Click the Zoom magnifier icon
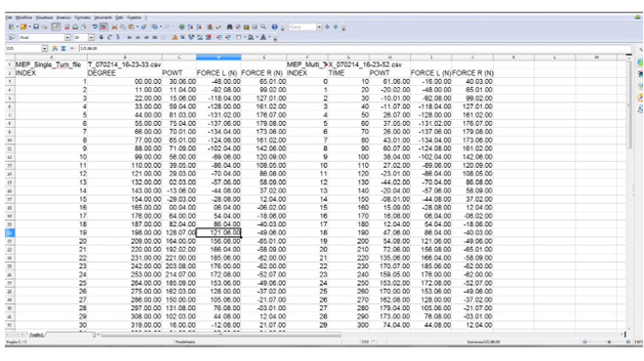Screen dimensions: 644x361 (263, 27)
